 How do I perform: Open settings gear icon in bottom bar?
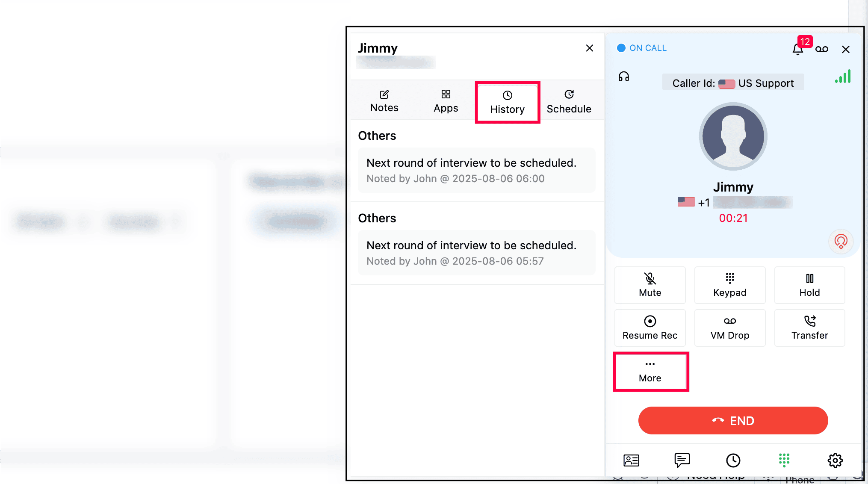coord(835,460)
